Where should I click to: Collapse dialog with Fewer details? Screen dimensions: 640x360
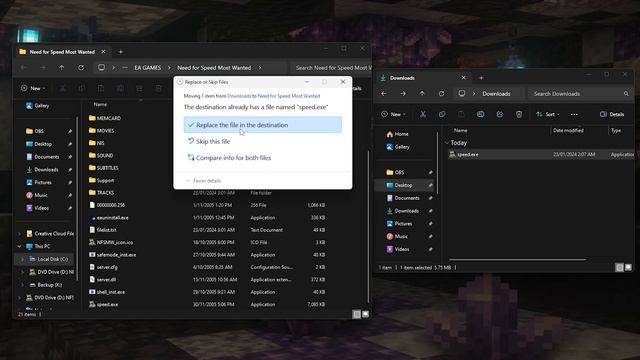[x=203, y=180]
